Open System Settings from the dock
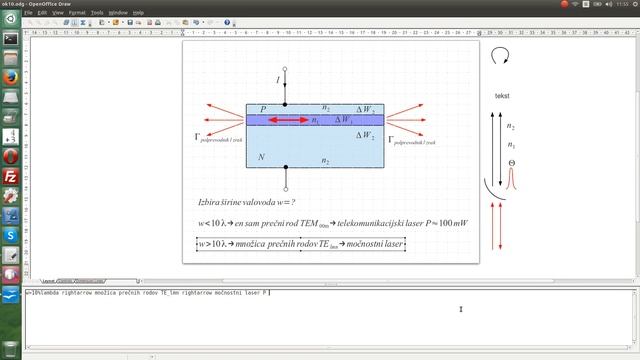The width and height of the screenshot is (640, 360). point(11,196)
